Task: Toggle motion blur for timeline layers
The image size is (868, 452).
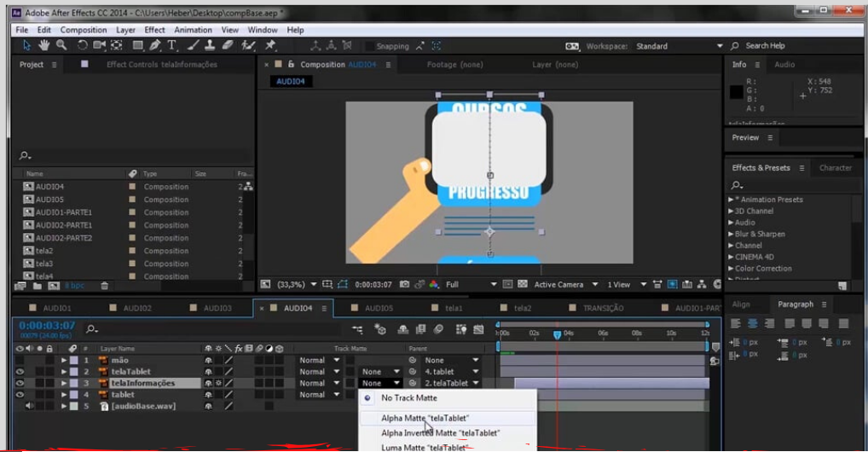Action: [438, 329]
